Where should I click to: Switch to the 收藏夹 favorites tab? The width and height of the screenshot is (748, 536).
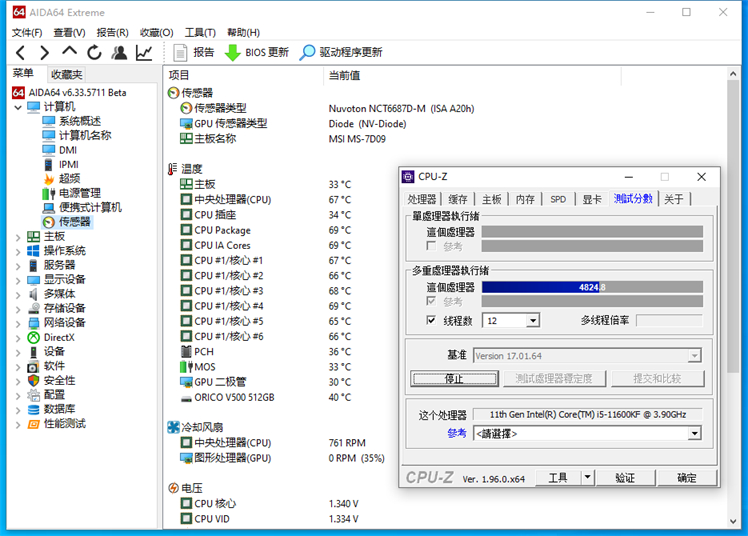(x=67, y=74)
